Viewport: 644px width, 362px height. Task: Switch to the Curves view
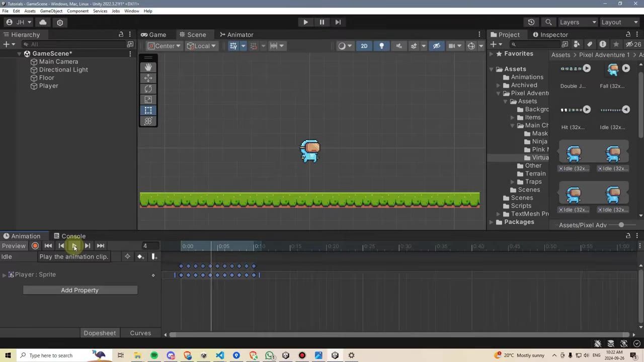click(140, 333)
